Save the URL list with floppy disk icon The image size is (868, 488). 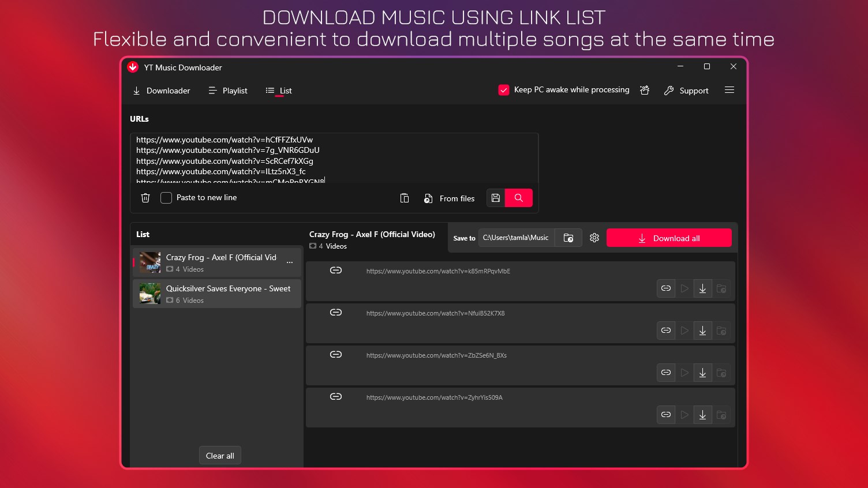point(495,198)
